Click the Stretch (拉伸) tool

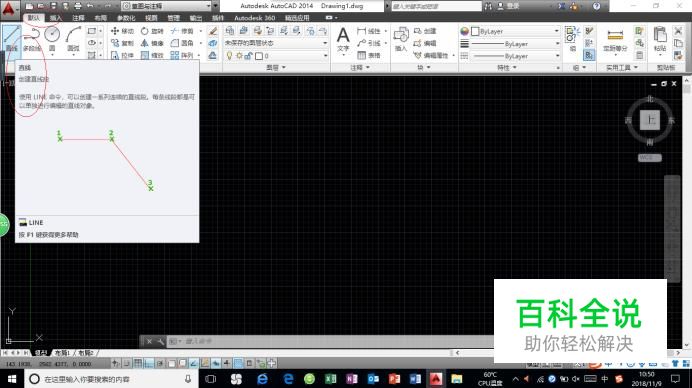(122, 56)
